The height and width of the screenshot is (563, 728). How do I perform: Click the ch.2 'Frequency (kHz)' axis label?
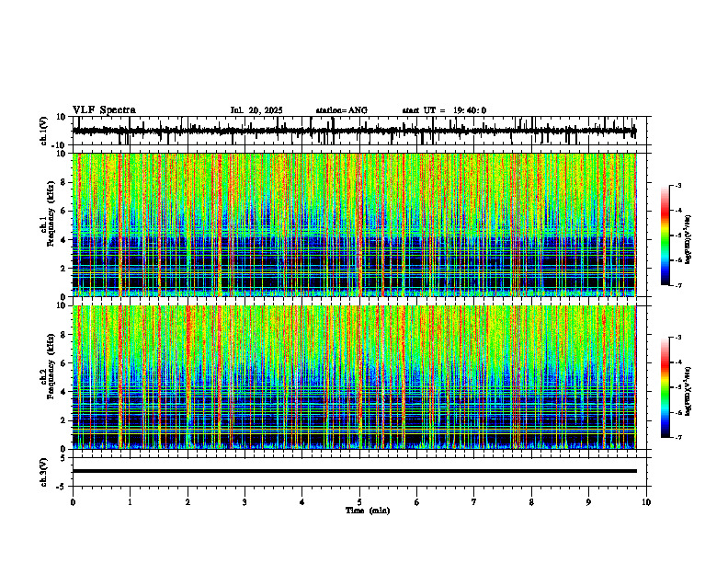coord(51,366)
